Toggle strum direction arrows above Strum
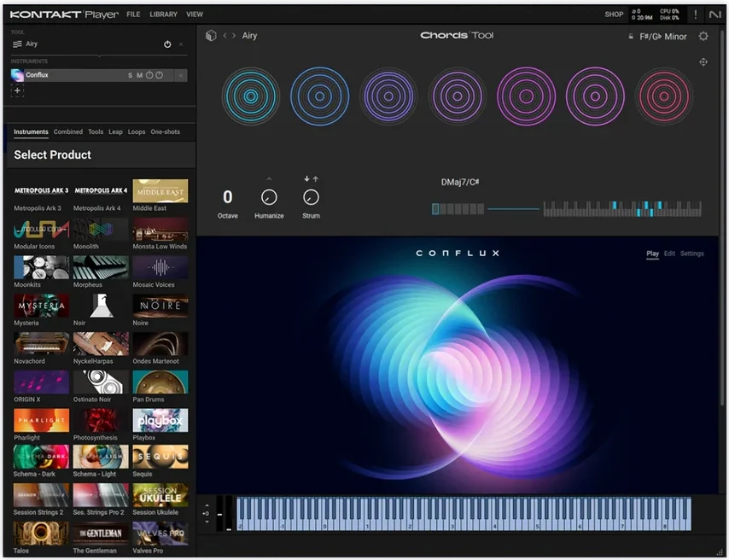The image size is (729, 560). pos(311,179)
